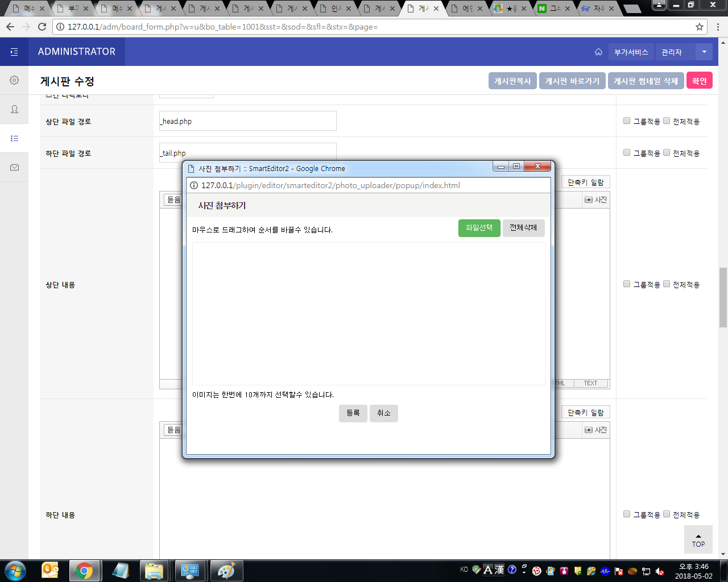Click the browser back arrow
Image resolution: width=728 pixels, height=582 pixels.
click(x=10, y=27)
